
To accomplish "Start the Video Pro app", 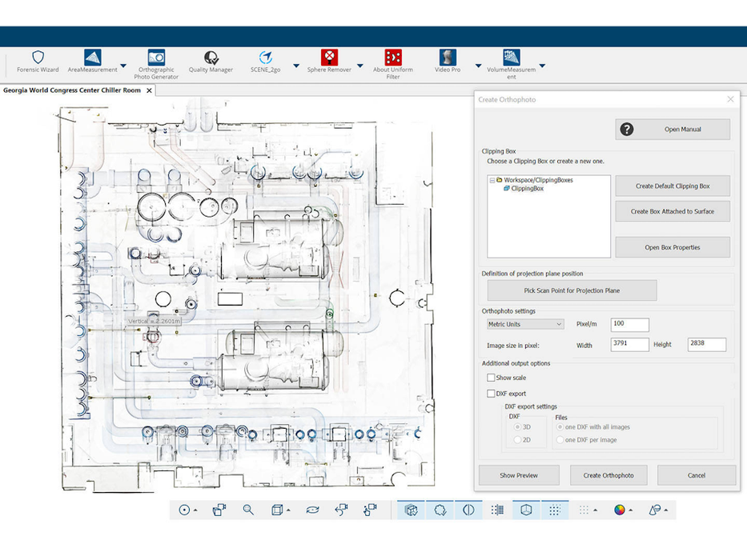I will (448, 58).
